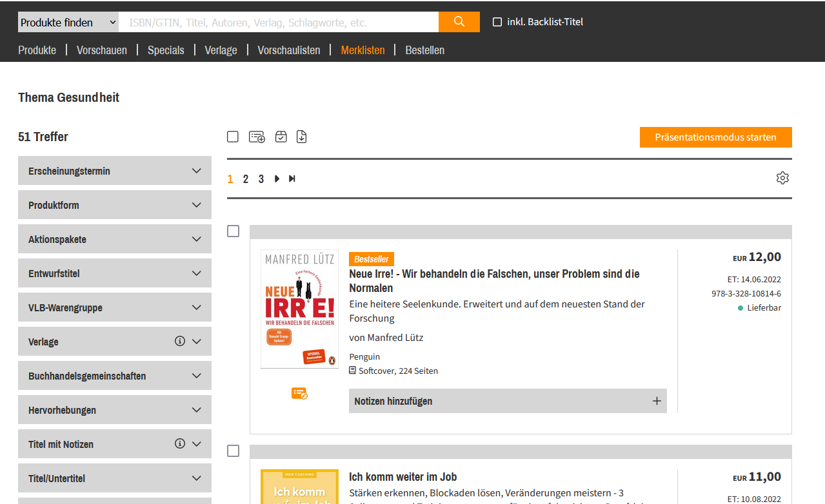825x504 pixels.
Task: Click the 51 Treffer count
Action: [x=43, y=137]
